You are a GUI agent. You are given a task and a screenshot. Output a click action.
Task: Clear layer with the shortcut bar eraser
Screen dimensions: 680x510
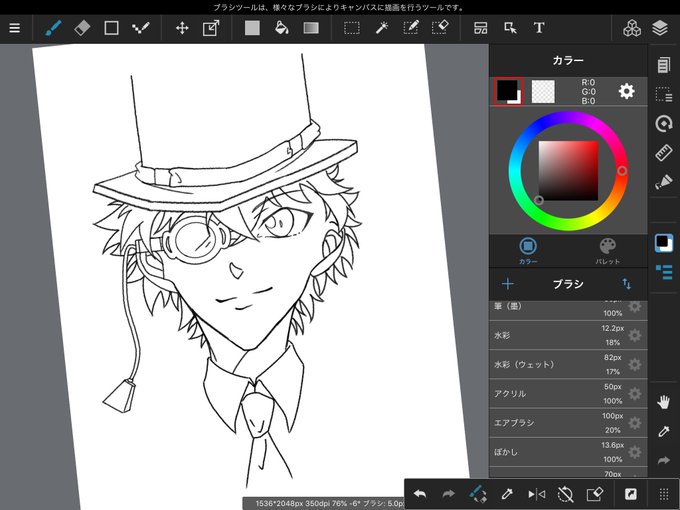point(595,494)
